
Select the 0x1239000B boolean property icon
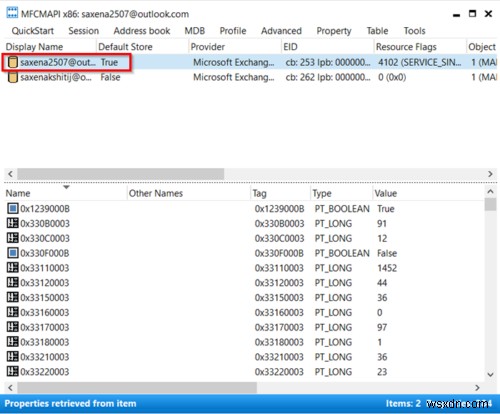[x=13, y=209]
